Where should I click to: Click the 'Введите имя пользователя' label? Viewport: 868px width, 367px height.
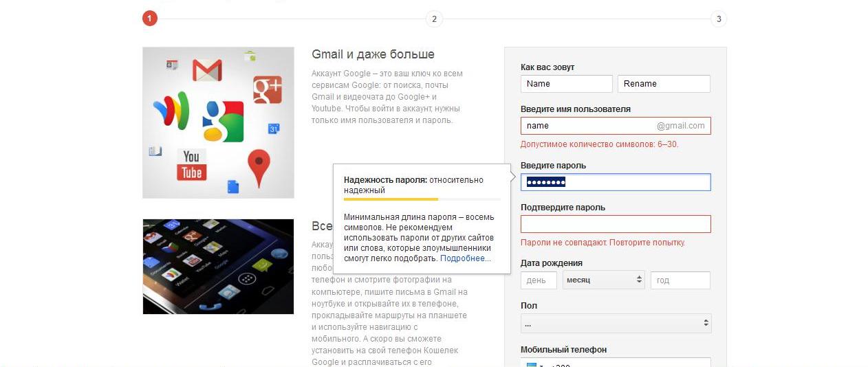(x=576, y=109)
